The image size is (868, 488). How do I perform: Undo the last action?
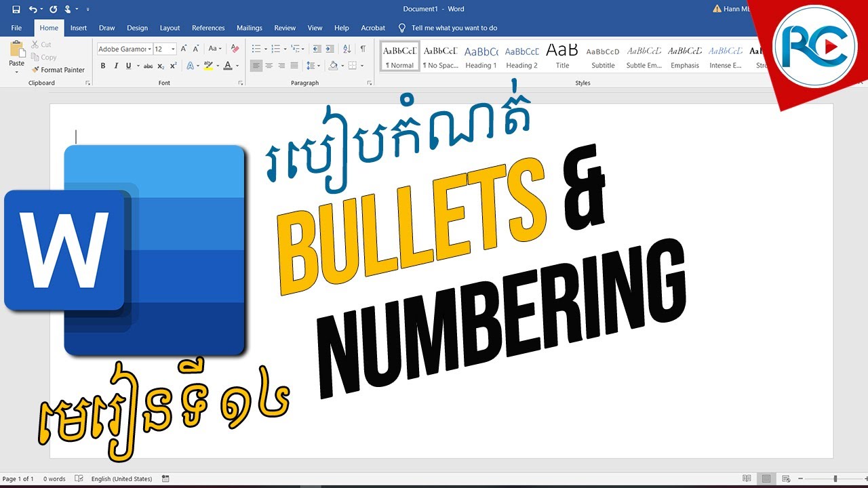click(x=33, y=9)
